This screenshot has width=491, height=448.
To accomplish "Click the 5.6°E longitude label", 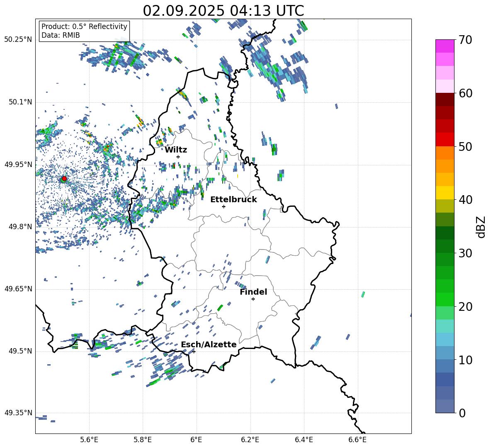I will click(89, 440).
